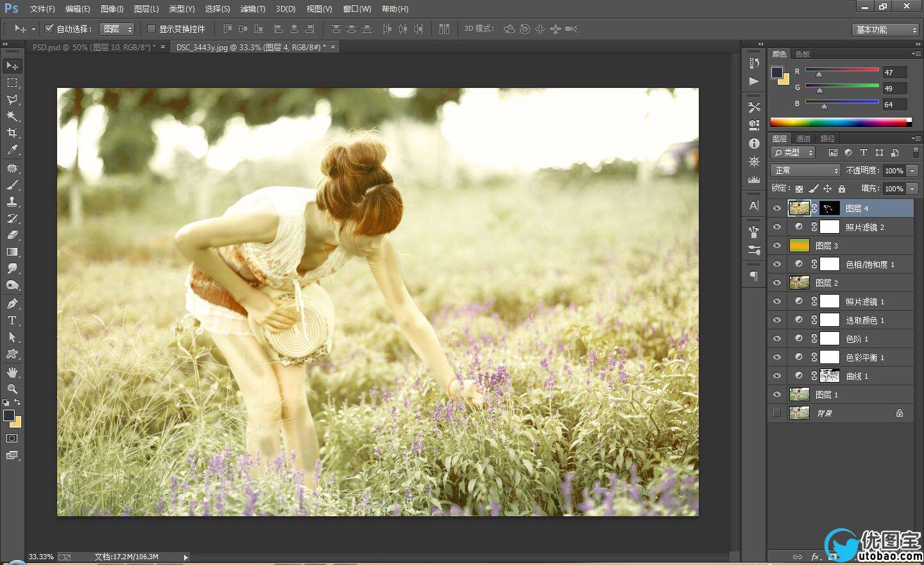
Task: Open the 正常 blend mode dropdown
Action: click(805, 171)
